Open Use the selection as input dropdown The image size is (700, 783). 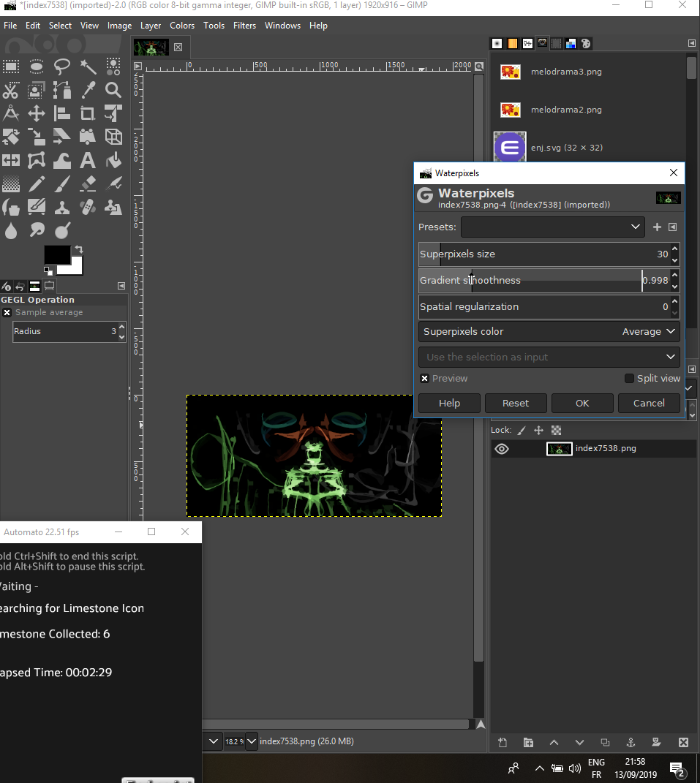pyautogui.click(x=549, y=357)
